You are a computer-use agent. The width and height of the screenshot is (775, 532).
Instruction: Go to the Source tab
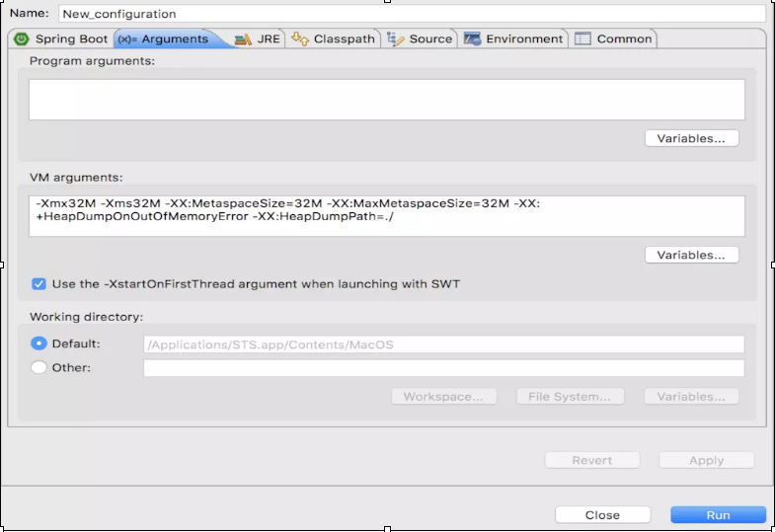(x=420, y=38)
